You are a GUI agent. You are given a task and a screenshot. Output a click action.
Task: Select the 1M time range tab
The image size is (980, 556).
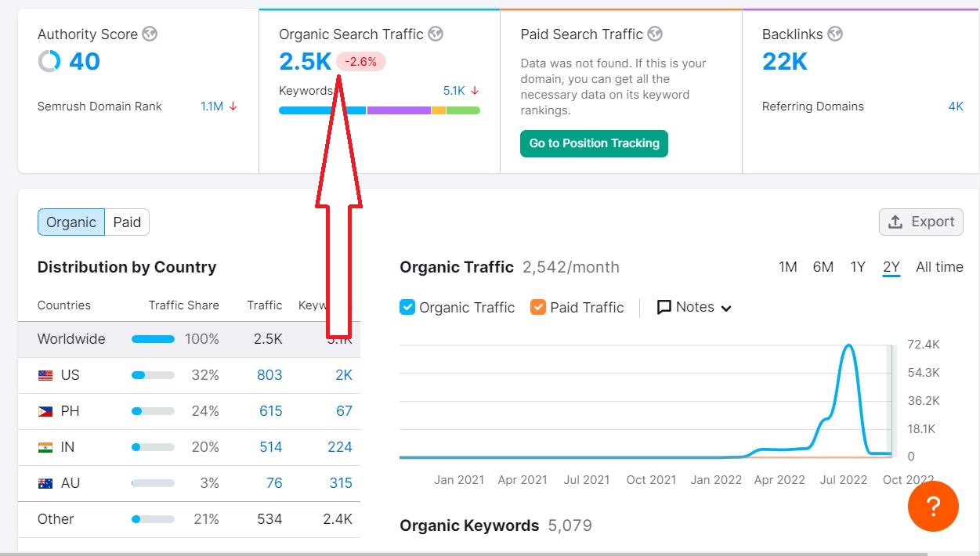(787, 267)
